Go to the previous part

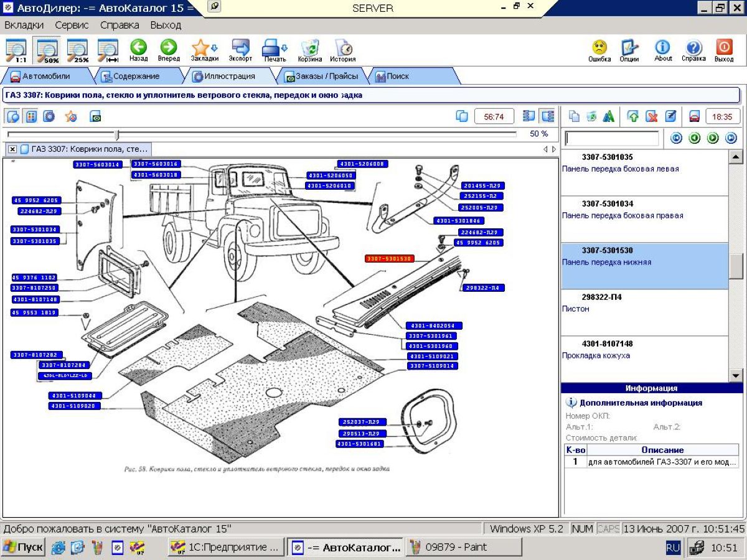point(695,139)
